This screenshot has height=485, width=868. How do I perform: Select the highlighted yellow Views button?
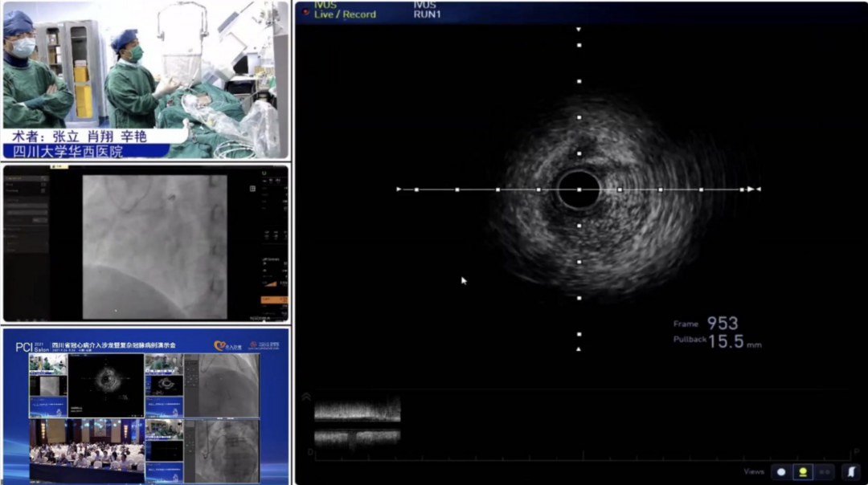tap(803, 472)
